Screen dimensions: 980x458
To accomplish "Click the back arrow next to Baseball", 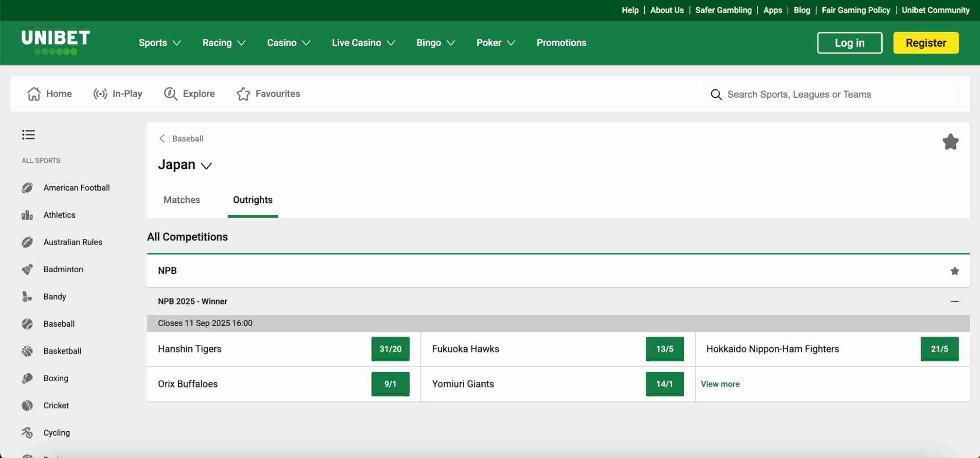I will [x=162, y=139].
